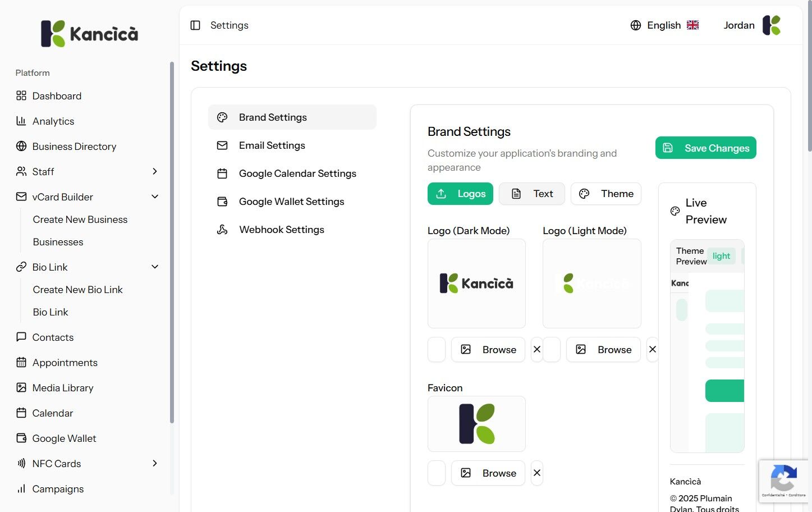Switch preview to light theme

[721, 256]
